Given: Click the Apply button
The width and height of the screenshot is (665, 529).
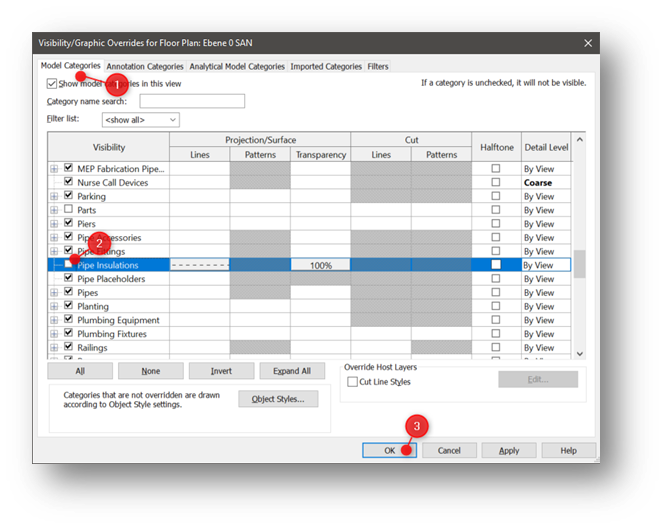Looking at the screenshot, I should coord(509,450).
